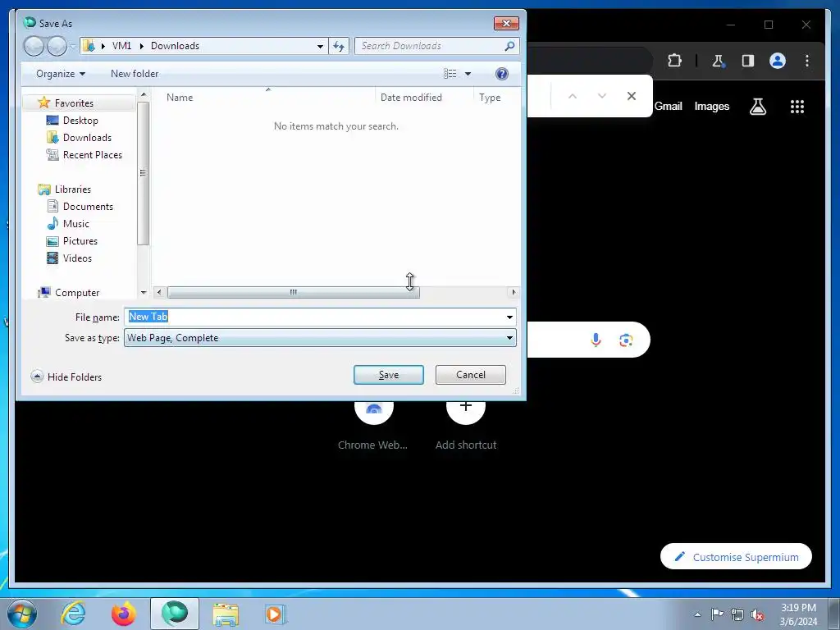
Task: Open the Chrome Labs flask toolbar icon
Action: pos(719,61)
